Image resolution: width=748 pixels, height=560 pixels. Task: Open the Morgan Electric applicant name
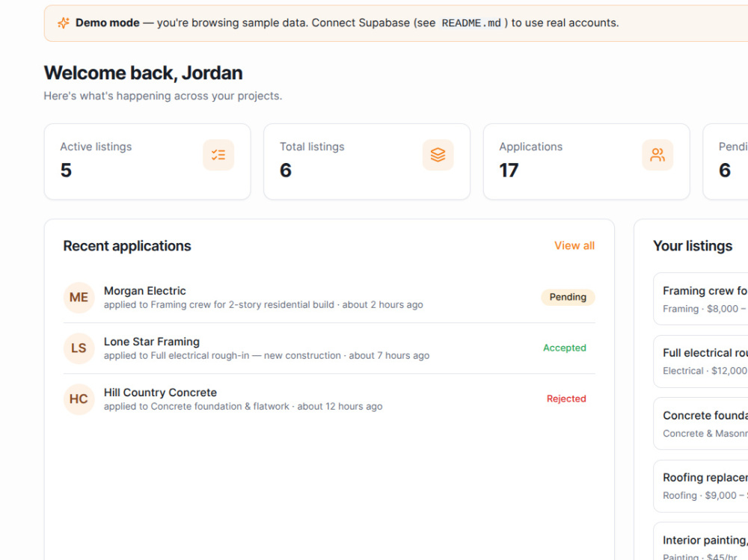click(x=145, y=291)
